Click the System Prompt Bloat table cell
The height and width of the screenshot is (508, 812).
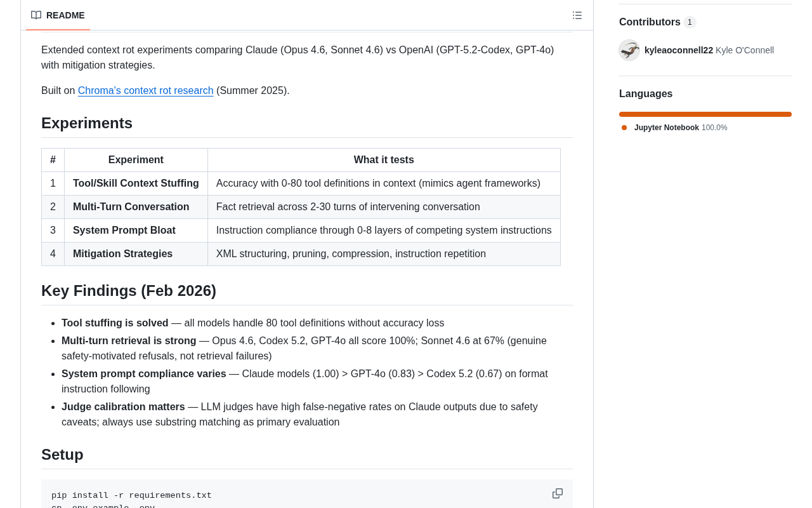tap(136, 231)
